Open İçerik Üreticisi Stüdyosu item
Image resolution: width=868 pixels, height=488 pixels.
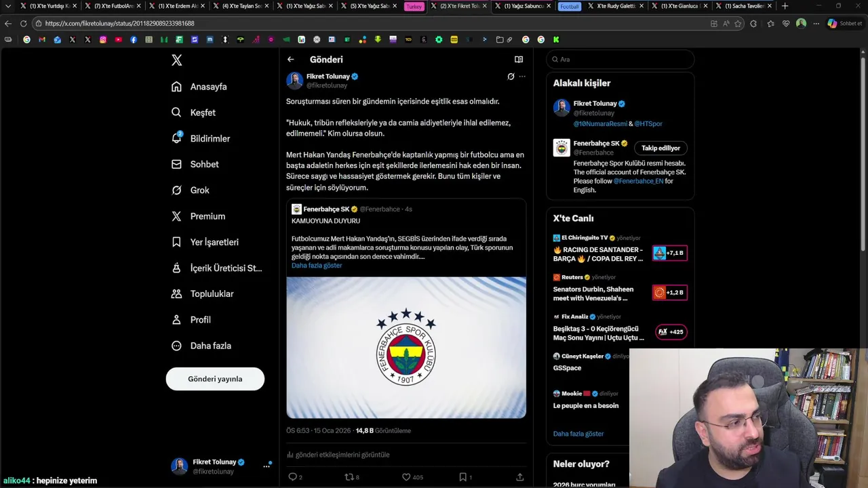[216, 268]
